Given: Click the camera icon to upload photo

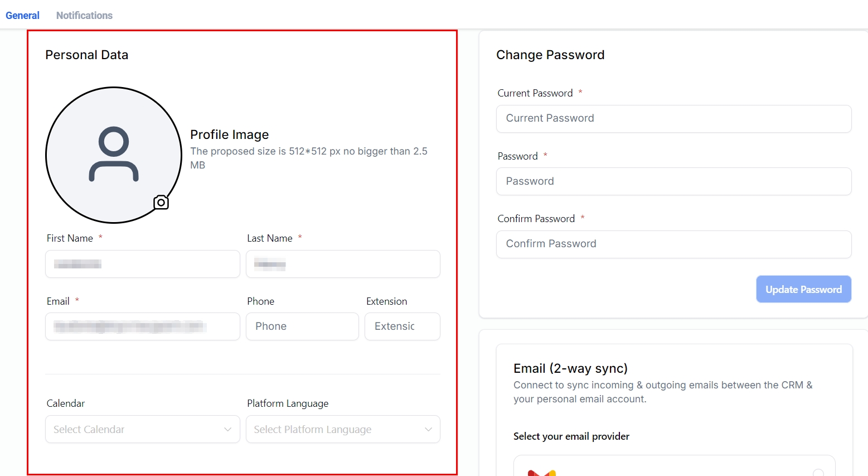Looking at the screenshot, I should [161, 202].
